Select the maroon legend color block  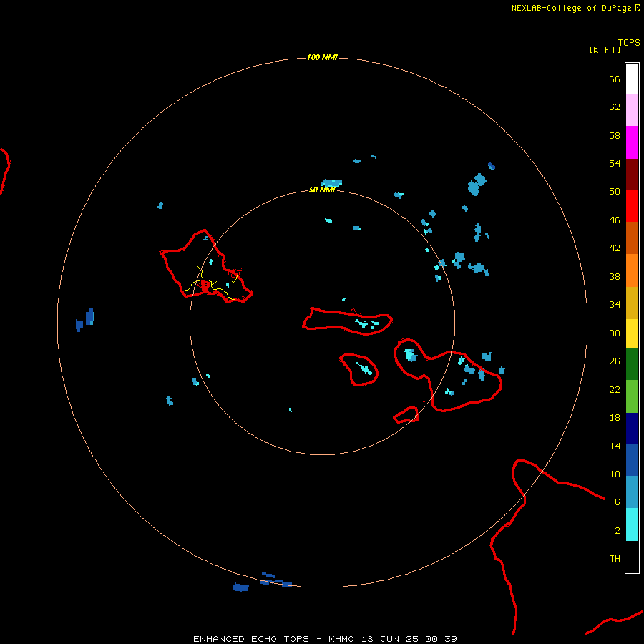(632, 175)
